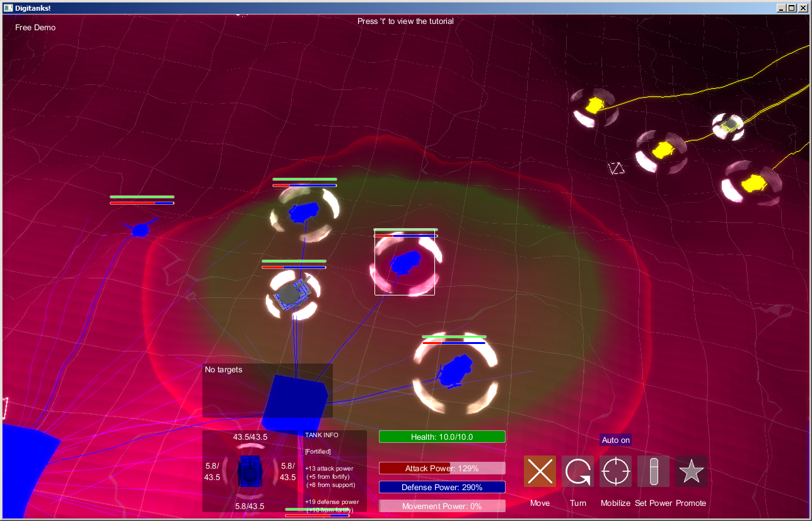Image resolution: width=812 pixels, height=521 pixels.
Task: Click the 'No targets' panel text
Action: (223, 370)
